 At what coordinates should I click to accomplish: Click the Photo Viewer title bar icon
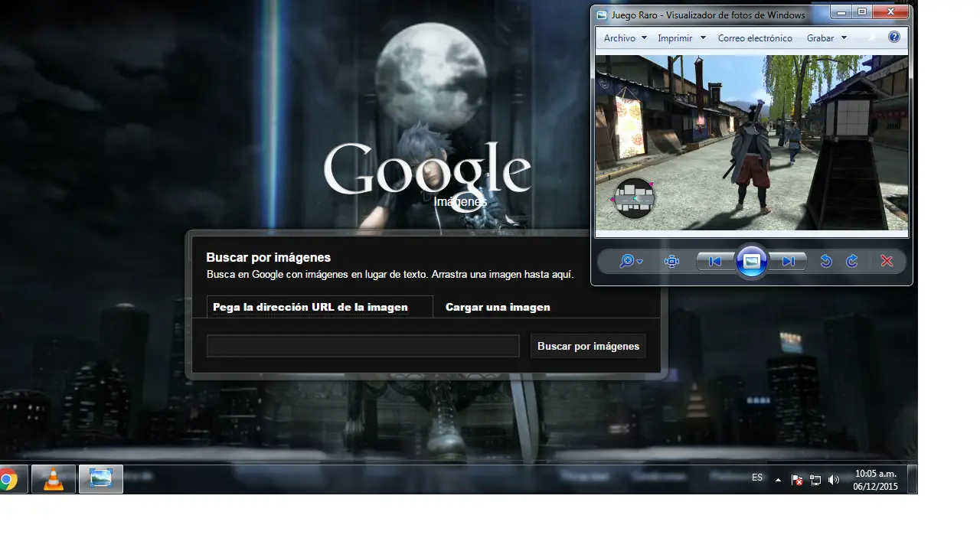click(603, 15)
